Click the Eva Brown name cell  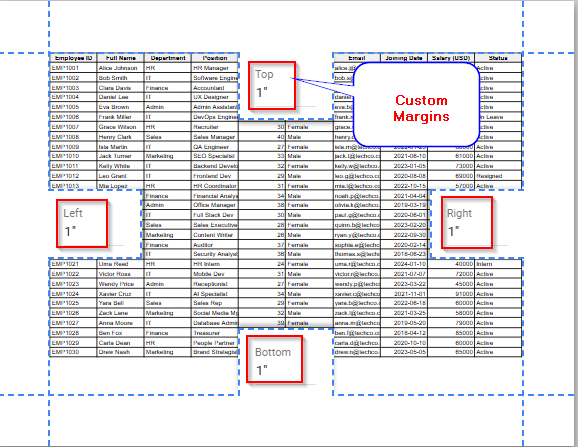pos(121,107)
